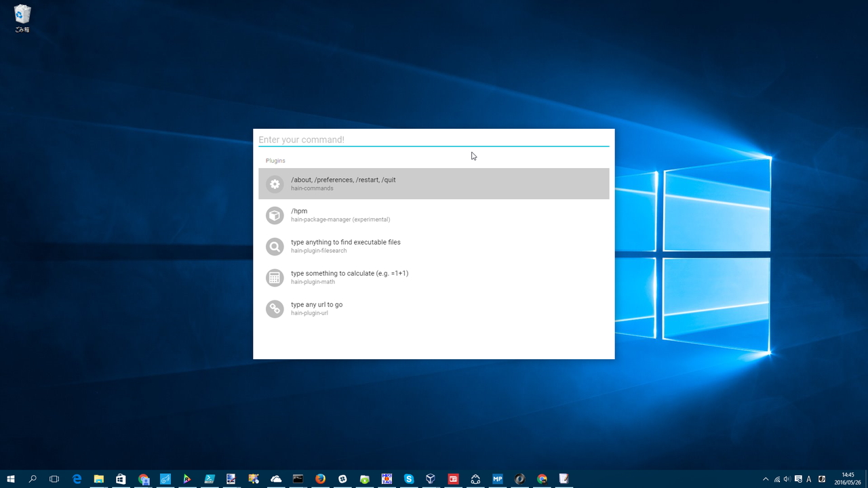Click the package box icon for /hpm
The image size is (868, 488).
[275, 215]
